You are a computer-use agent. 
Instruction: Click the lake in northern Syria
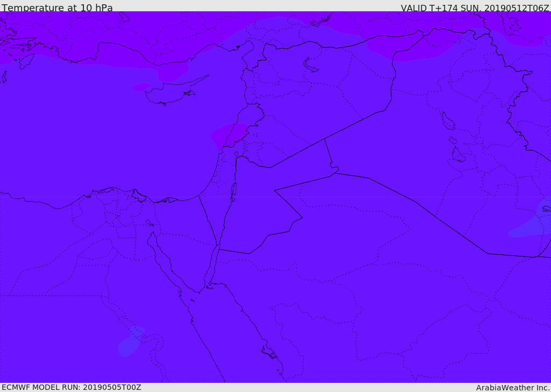coord(311,65)
